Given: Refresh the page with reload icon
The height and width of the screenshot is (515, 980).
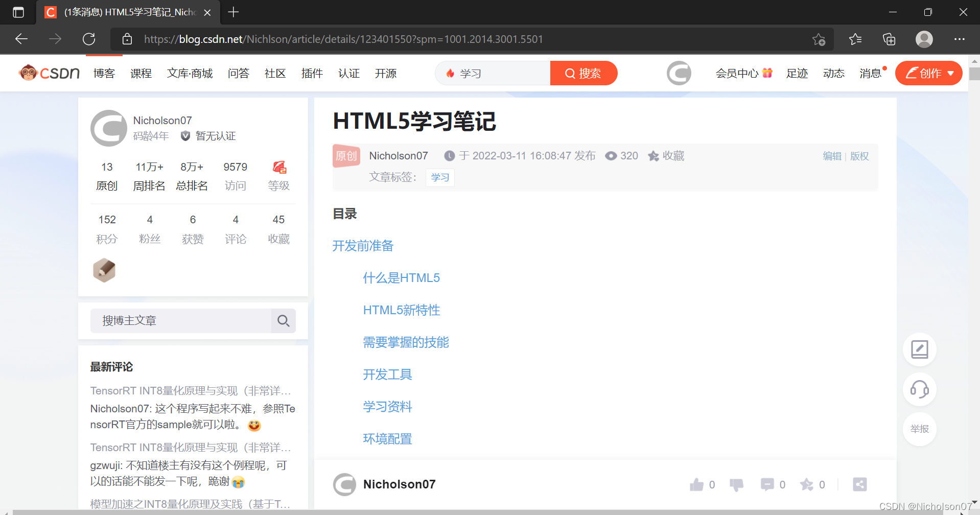Looking at the screenshot, I should click(x=89, y=39).
